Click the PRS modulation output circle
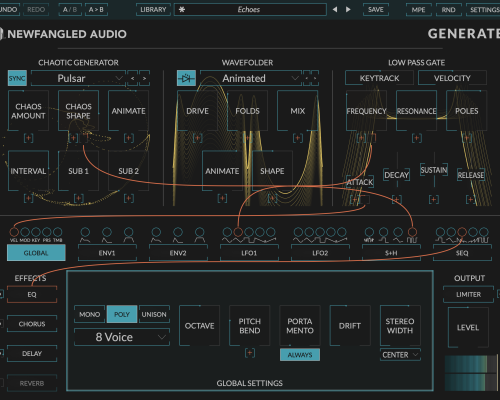Image resolution: width=500 pixels, height=400 pixels. pos(47,232)
